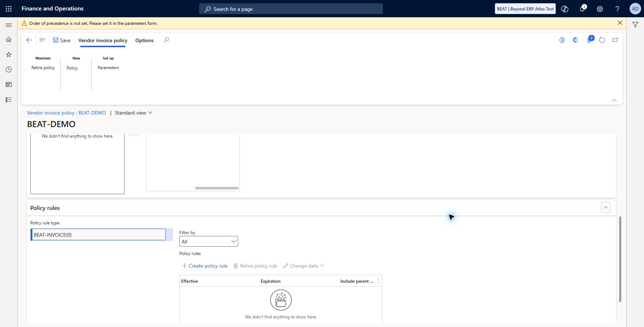Click Policy under New group
The height and width of the screenshot is (327, 644).
coord(72,68)
